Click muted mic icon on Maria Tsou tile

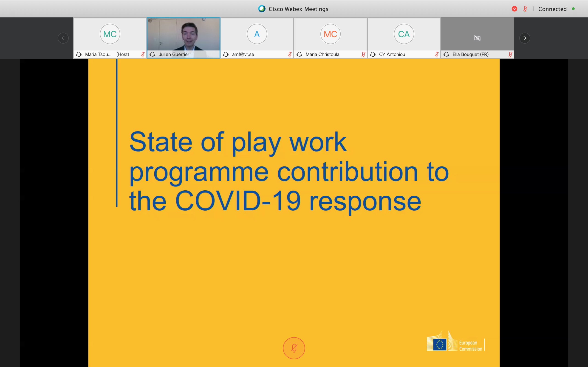(x=143, y=54)
